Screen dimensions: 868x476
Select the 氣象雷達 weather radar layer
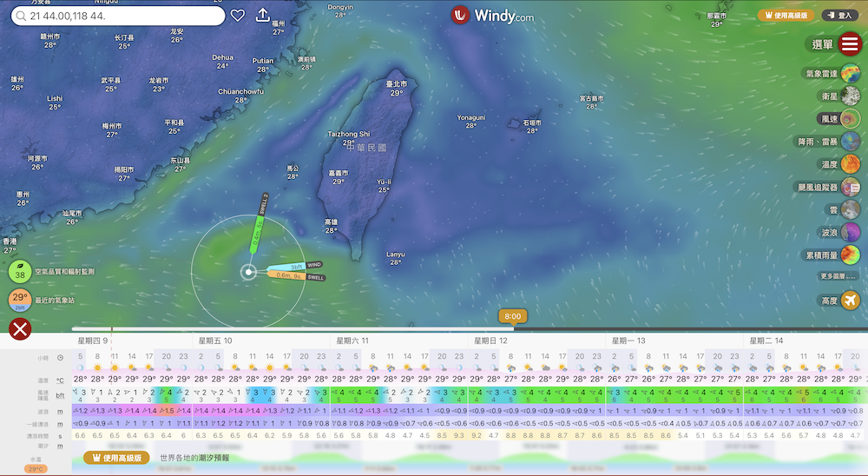point(850,74)
